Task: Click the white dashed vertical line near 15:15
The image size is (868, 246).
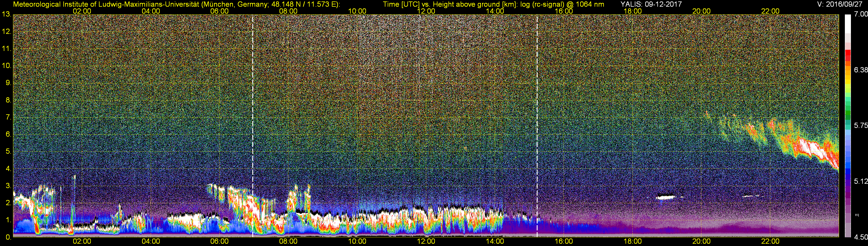Action: pyautogui.click(x=537, y=125)
